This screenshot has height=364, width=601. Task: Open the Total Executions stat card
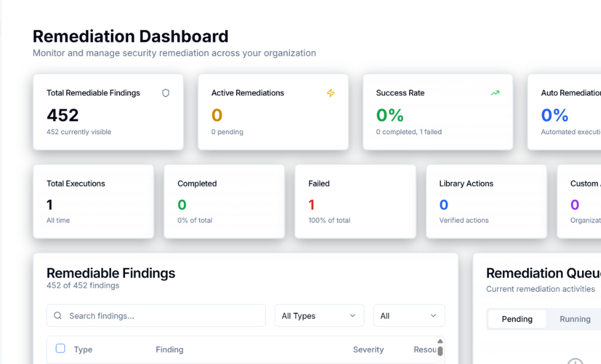click(93, 201)
